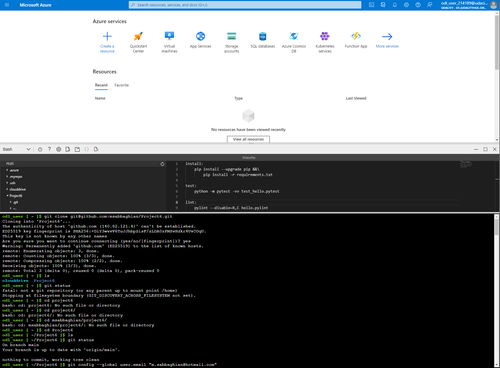500x368 pixels.
Task: Maximize the Cloud Shell pane
Action: point(485,149)
